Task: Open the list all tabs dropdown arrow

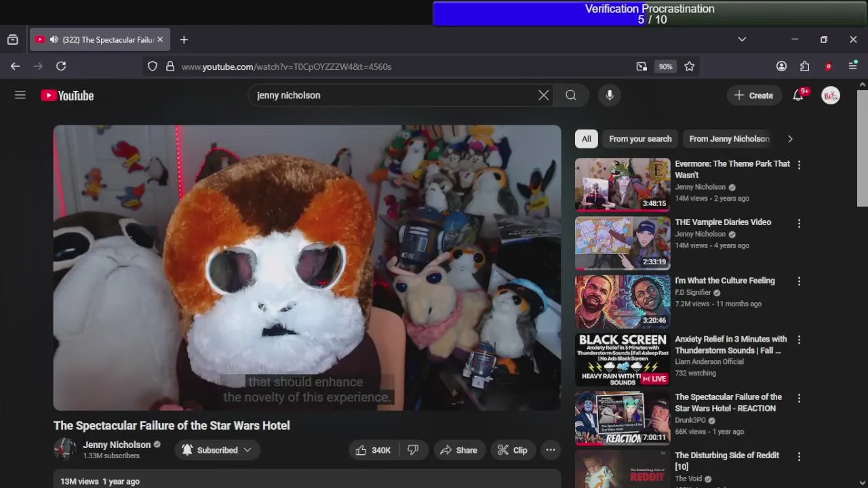Action: tap(742, 39)
